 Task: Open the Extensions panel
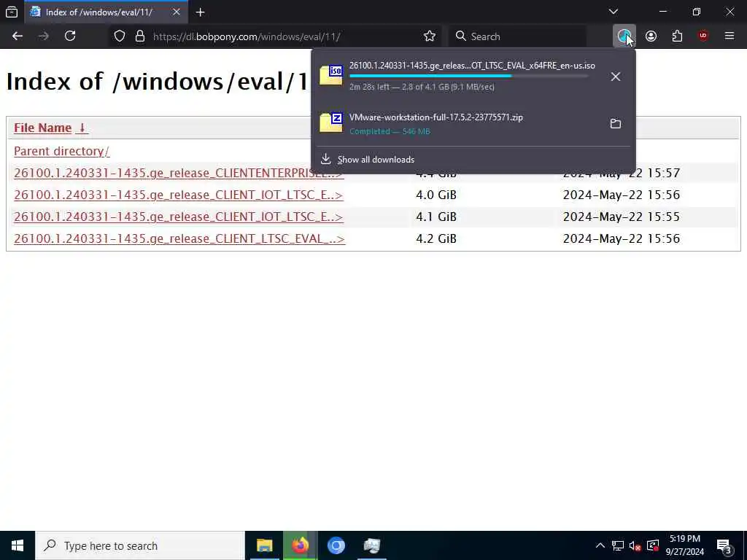[677, 36]
